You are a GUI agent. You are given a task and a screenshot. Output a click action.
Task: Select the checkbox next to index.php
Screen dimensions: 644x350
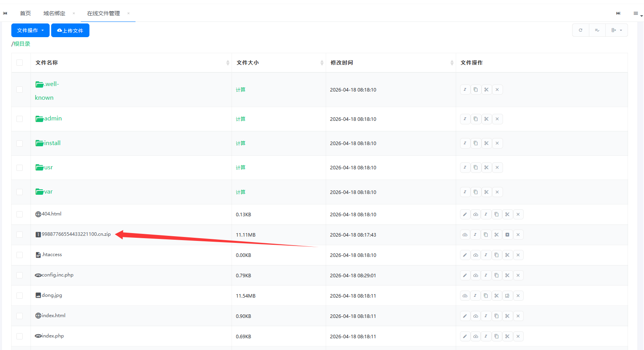tap(20, 336)
